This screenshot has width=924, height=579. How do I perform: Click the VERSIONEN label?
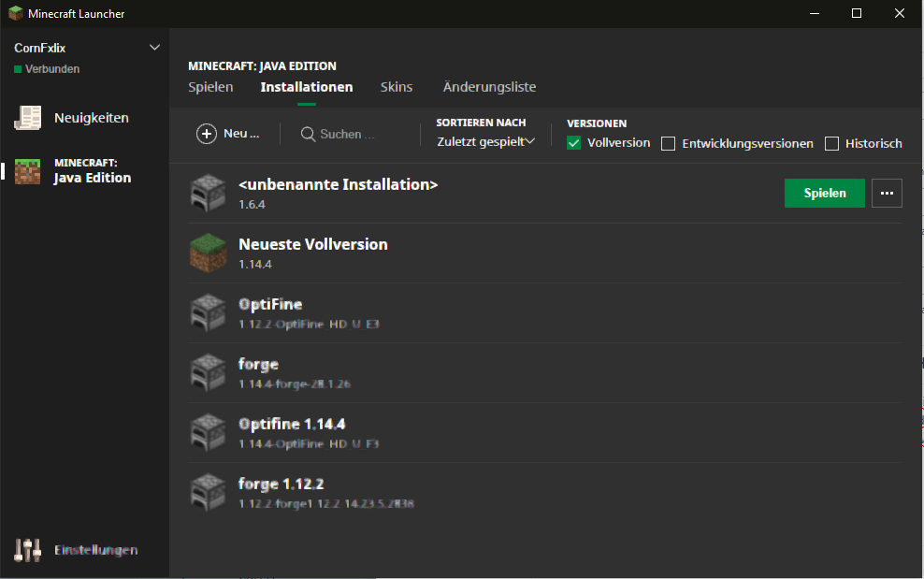597,123
